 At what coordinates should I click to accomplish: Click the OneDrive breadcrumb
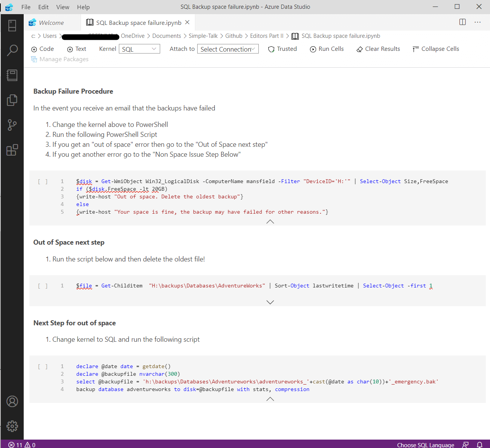coord(133,36)
